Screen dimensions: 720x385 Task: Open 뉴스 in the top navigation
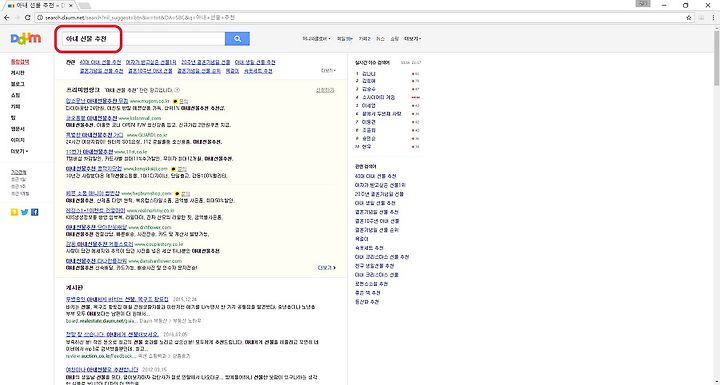coord(380,39)
